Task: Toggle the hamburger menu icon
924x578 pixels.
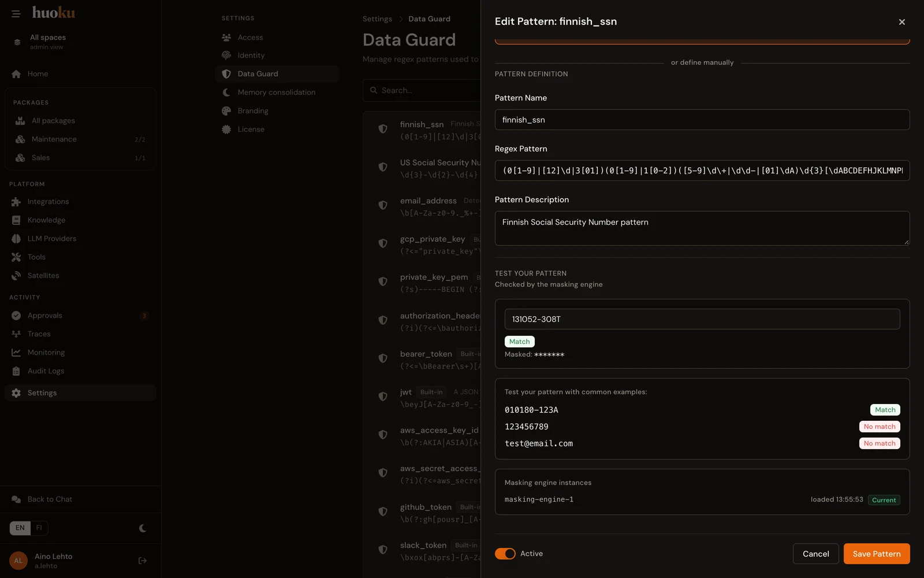Action: [x=16, y=13]
